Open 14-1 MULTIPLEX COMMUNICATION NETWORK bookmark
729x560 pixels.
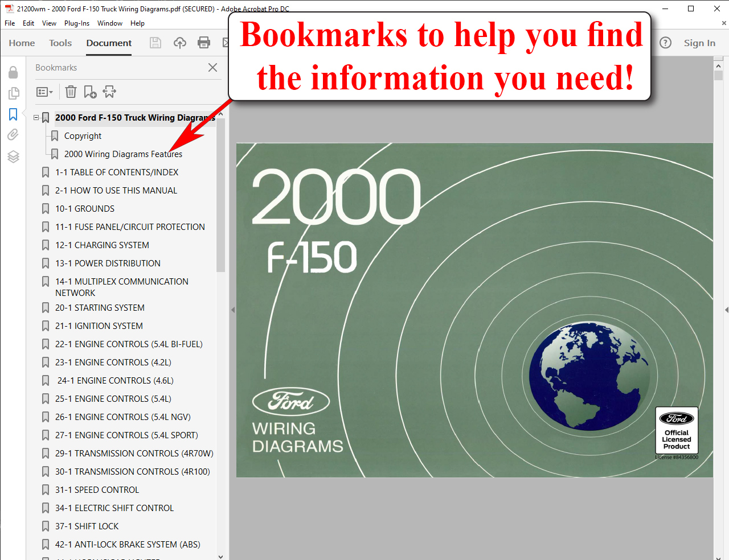(x=121, y=287)
